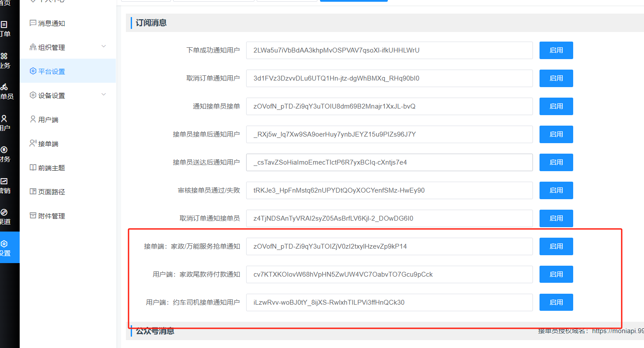
Task: Click the highlighted 设置 hexagon icon
Action: coord(4,243)
